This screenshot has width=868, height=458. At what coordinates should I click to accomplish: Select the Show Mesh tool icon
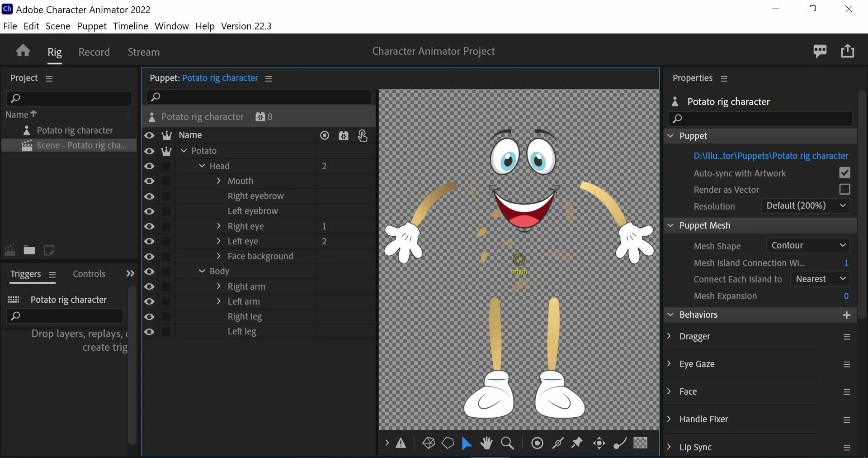click(429, 443)
